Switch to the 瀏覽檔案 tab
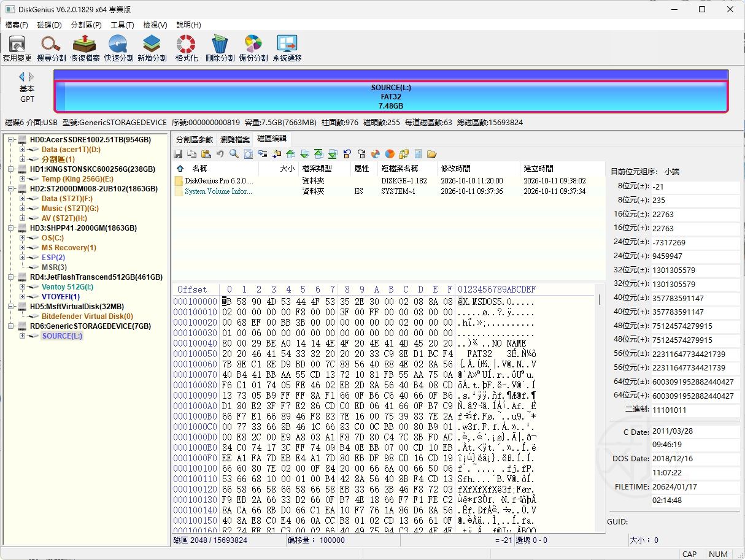This screenshot has width=745, height=560. point(235,139)
